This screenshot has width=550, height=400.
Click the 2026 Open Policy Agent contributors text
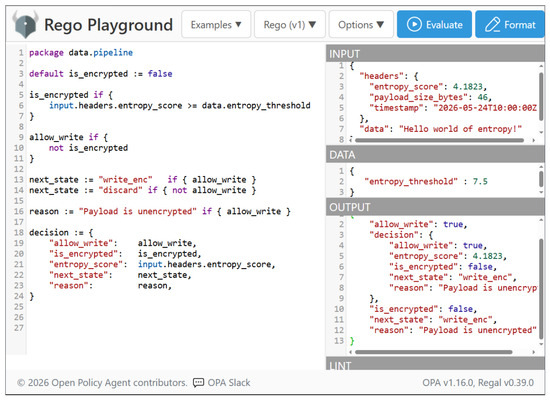tap(102, 382)
